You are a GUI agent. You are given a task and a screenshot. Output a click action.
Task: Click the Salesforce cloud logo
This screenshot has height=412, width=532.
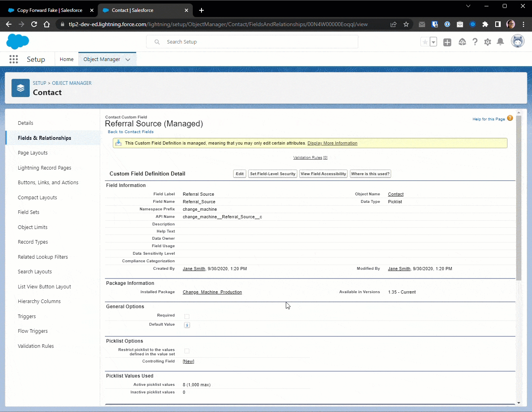coord(18,42)
